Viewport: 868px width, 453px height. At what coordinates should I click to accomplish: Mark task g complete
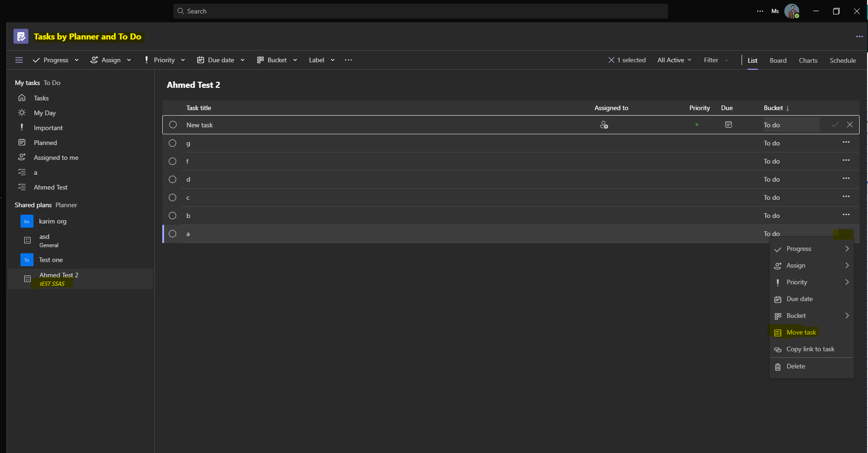tap(172, 143)
